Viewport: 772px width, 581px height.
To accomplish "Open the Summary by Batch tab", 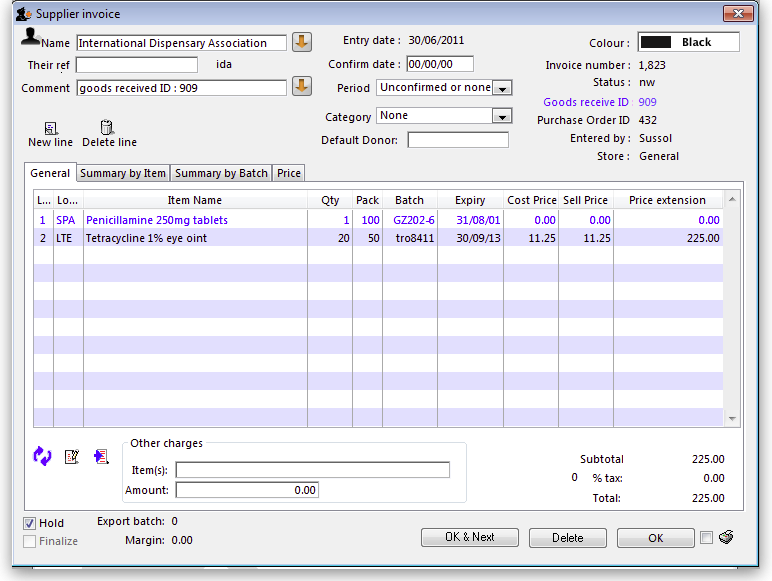I will pyautogui.click(x=221, y=173).
